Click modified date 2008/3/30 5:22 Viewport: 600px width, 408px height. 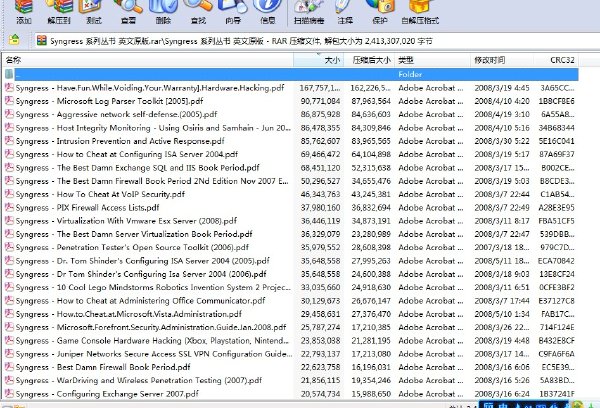[502, 141]
